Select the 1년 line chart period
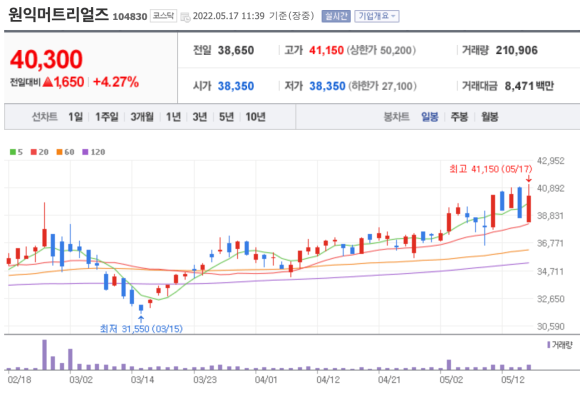Screen dimensions: 580x393 (x=173, y=117)
